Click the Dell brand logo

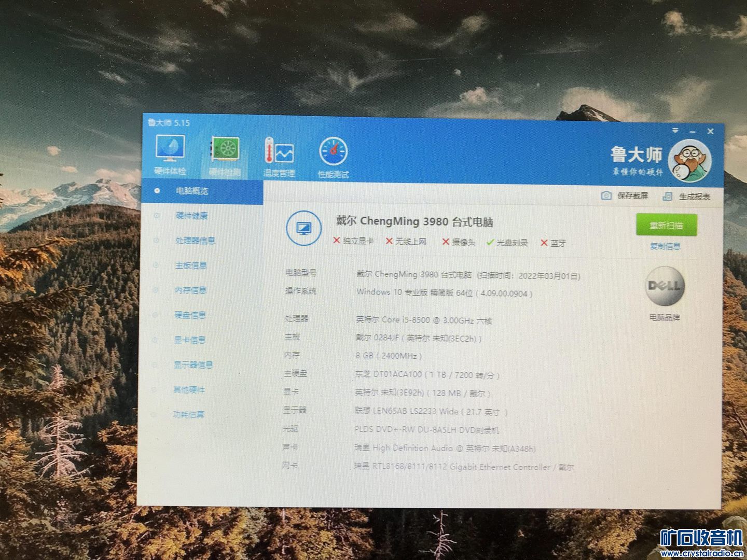665,286
